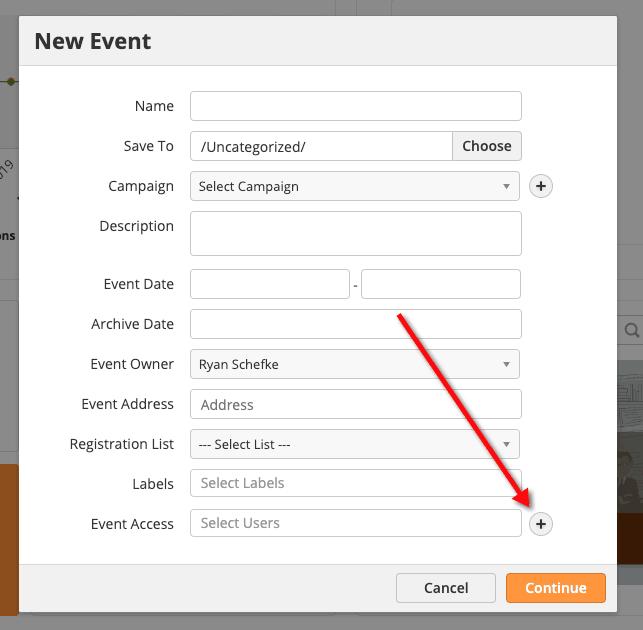
Task: Click the Event Address field
Action: (356, 404)
